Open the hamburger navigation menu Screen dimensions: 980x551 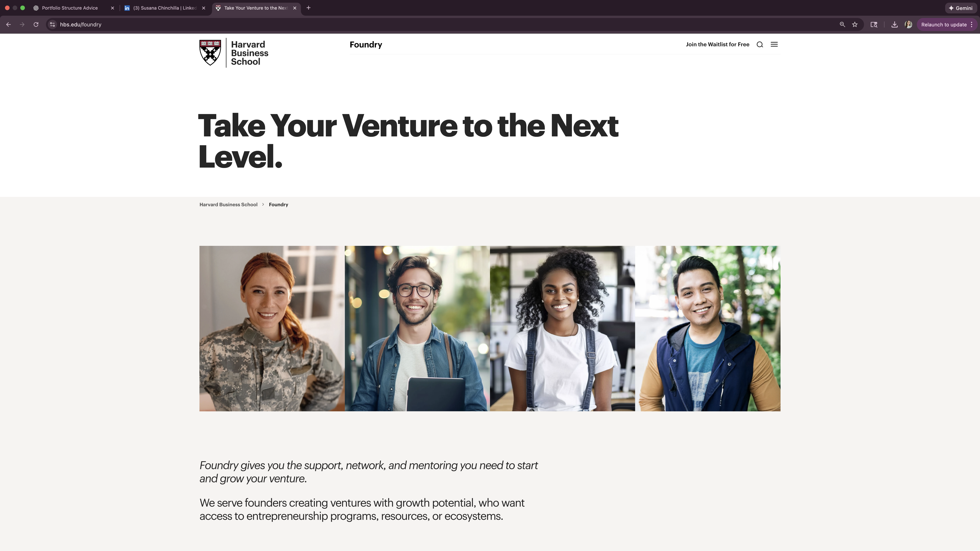coord(774,45)
